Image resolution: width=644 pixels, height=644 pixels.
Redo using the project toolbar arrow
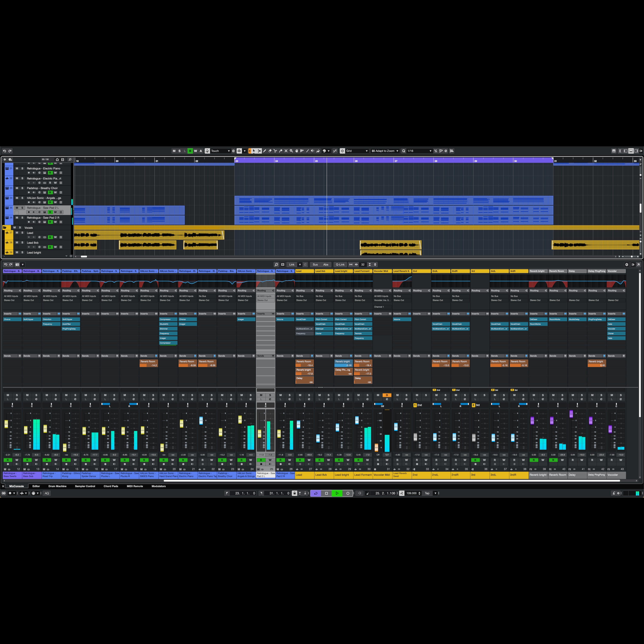coord(10,151)
